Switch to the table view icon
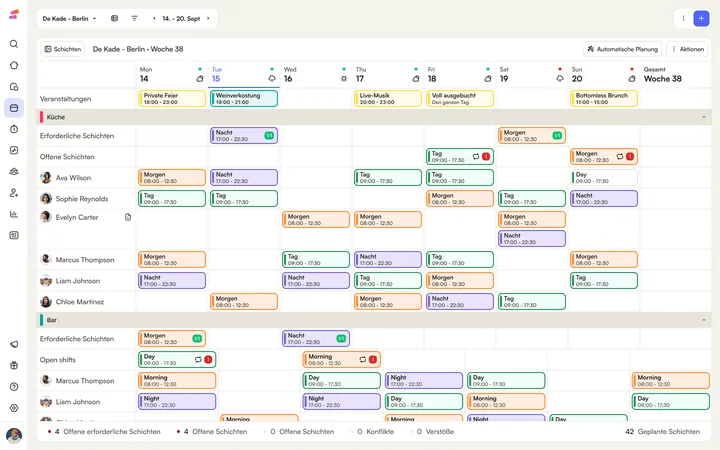The width and height of the screenshot is (720, 450). [x=114, y=18]
